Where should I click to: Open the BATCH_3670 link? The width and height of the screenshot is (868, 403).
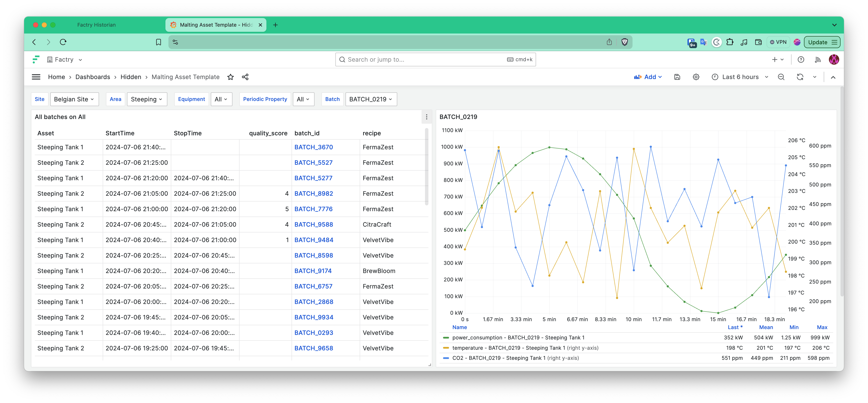click(313, 147)
